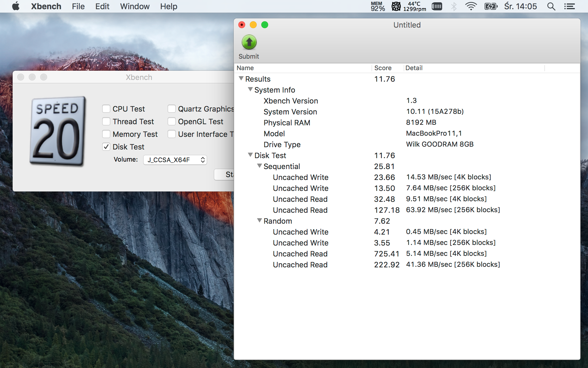The height and width of the screenshot is (368, 588).
Task: Enable the Memory Test checkbox
Action: coord(106,134)
